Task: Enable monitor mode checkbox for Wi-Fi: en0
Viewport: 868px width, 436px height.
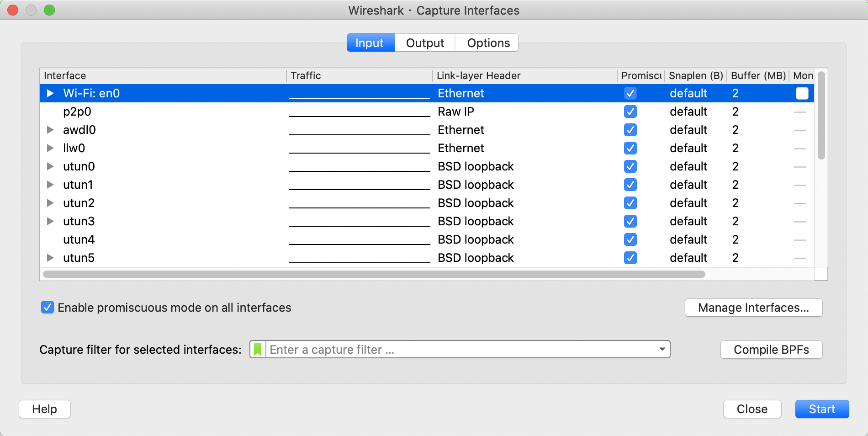Action: (802, 93)
